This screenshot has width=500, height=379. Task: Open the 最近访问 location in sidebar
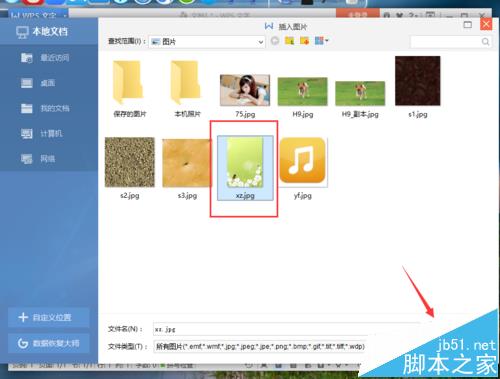pyautogui.click(x=45, y=58)
